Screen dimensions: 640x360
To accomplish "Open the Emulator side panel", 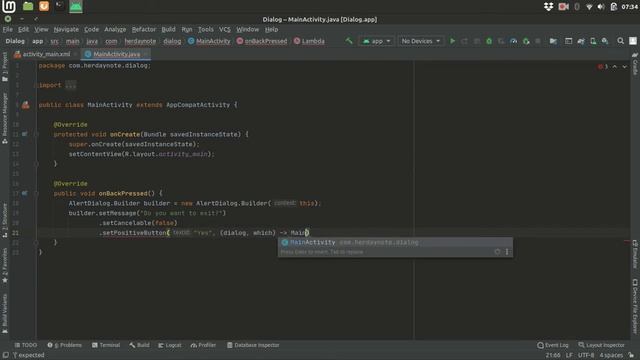I will point(635,254).
